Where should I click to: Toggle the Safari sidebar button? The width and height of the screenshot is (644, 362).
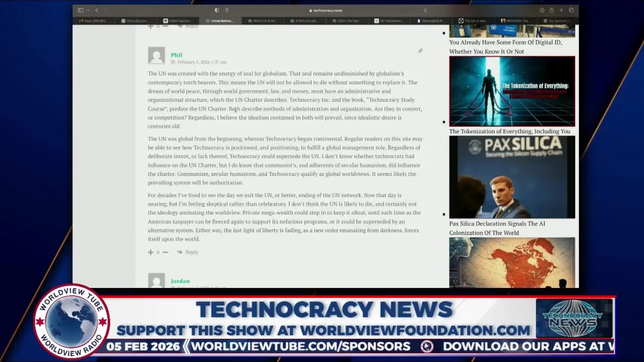coord(80,10)
